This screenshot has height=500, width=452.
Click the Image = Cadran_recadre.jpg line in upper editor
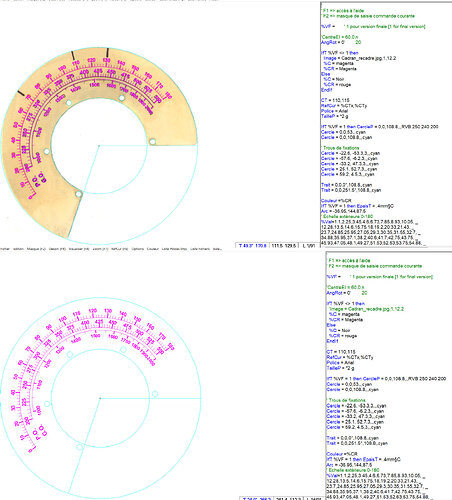[x=359, y=58]
